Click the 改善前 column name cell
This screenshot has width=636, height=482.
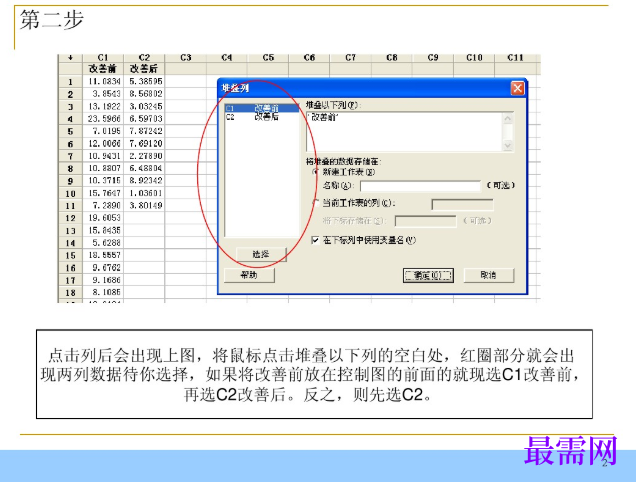[103, 69]
